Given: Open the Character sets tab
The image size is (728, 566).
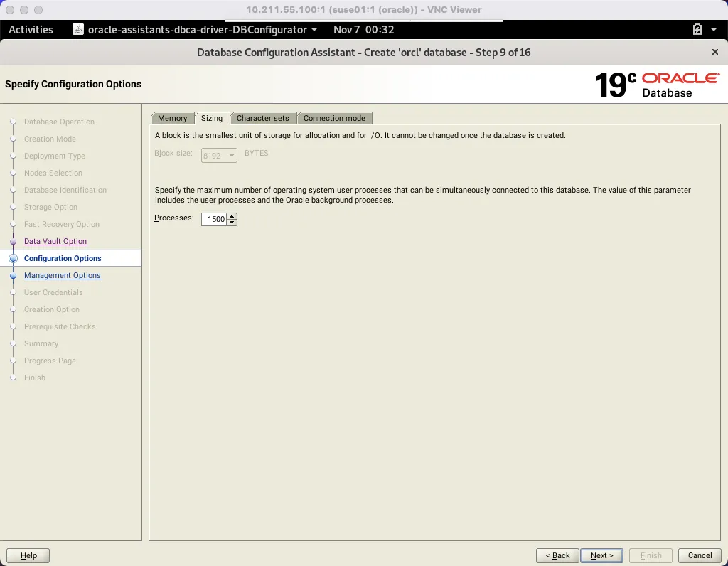Looking at the screenshot, I should (x=263, y=118).
